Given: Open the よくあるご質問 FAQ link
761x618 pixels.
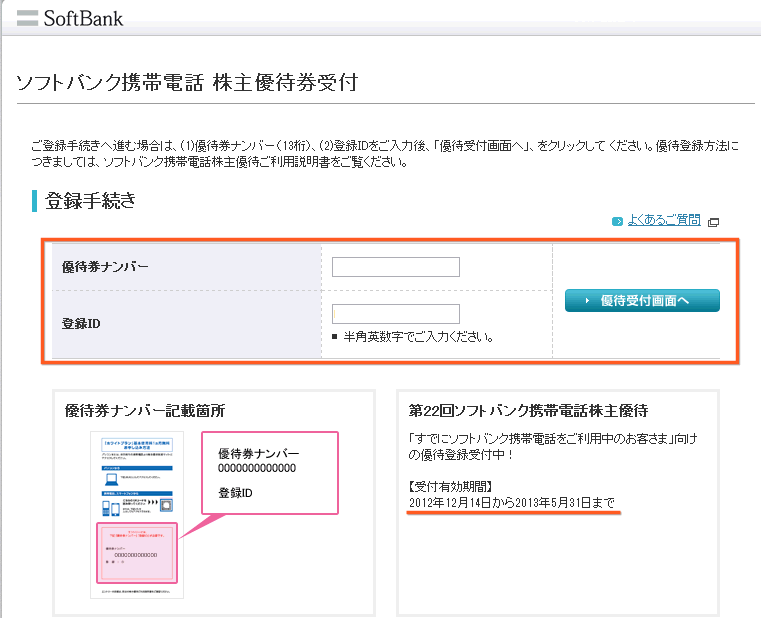Looking at the screenshot, I should (x=664, y=221).
